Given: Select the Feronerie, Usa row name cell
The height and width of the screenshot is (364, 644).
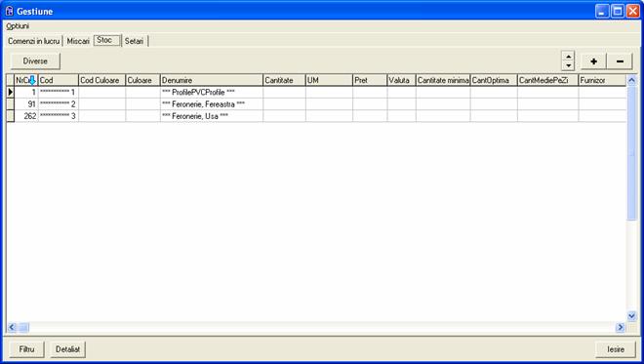Looking at the screenshot, I should [x=211, y=116].
